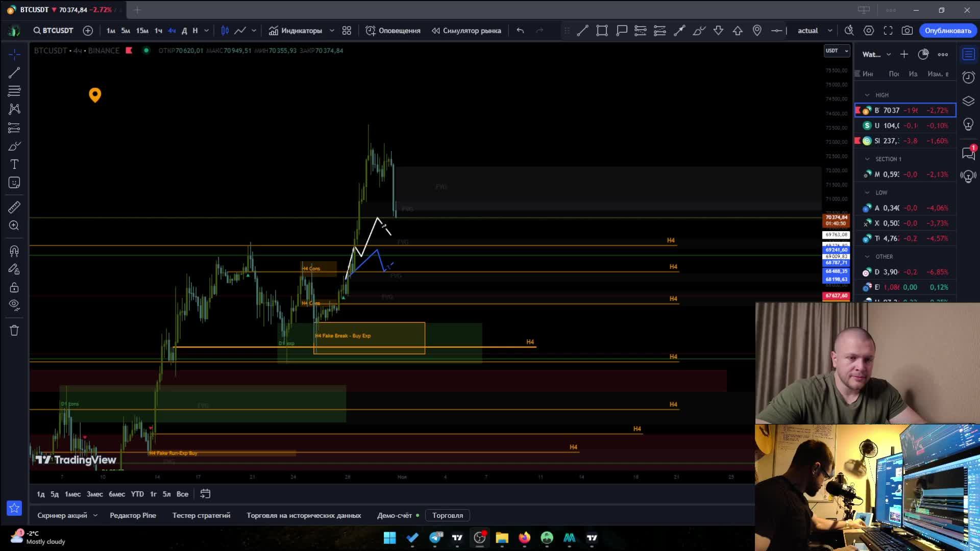Viewport: 980px width, 551px height.
Task: Collapse the HIGH watchlist section
Action: pos(867,95)
